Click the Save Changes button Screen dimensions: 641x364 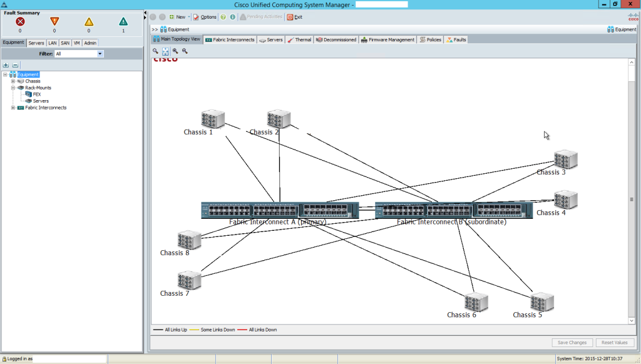[572, 342]
